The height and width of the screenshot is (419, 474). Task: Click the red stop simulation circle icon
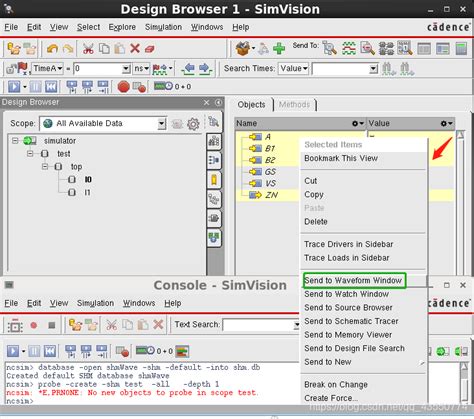(x=123, y=87)
